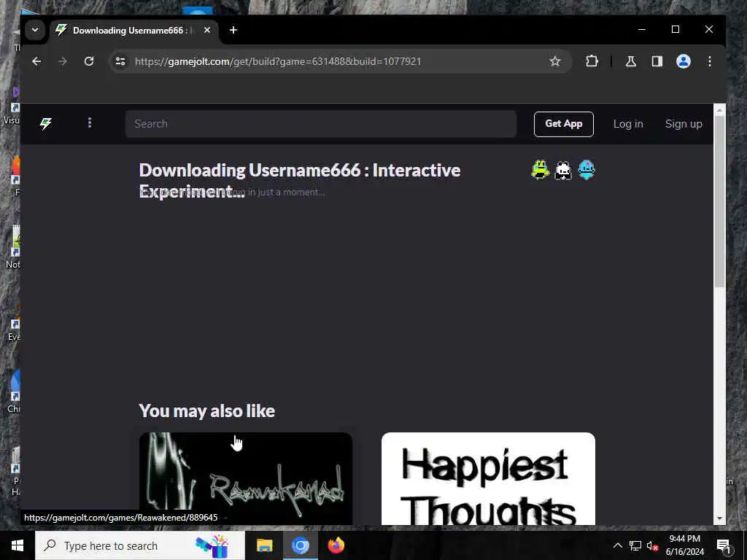Open the Happiest Thoughts game thumbnail
The height and width of the screenshot is (560, 747).
[x=488, y=478]
